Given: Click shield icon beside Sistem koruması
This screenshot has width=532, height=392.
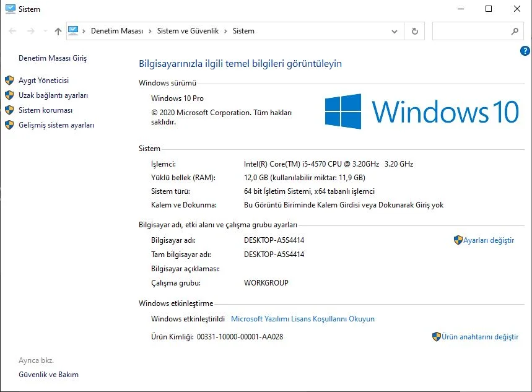Looking at the screenshot, I should coord(9,110).
